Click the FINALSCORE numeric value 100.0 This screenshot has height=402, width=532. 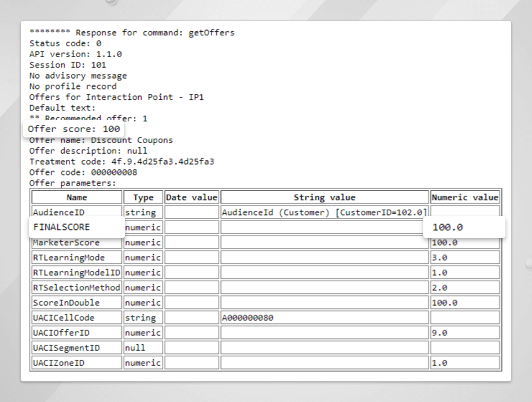448,228
